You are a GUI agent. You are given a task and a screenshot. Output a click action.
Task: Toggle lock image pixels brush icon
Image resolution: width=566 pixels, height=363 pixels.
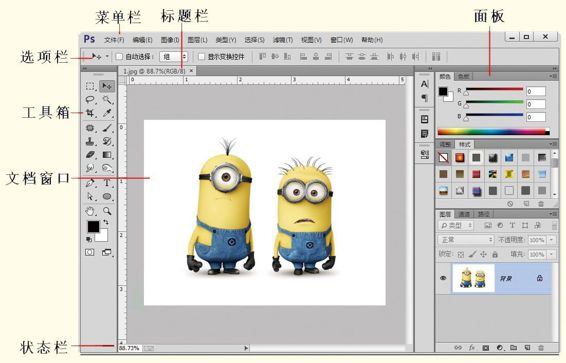click(x=472, y=254)
